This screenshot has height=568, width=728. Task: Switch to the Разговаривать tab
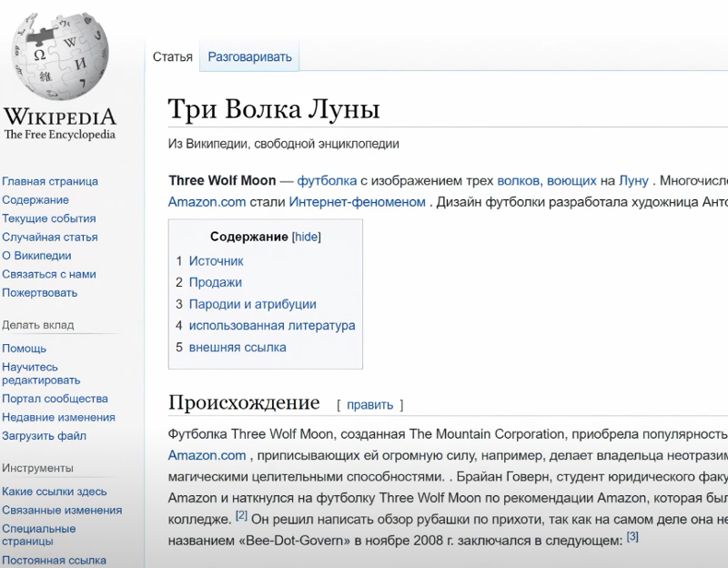tap(249, 56)
